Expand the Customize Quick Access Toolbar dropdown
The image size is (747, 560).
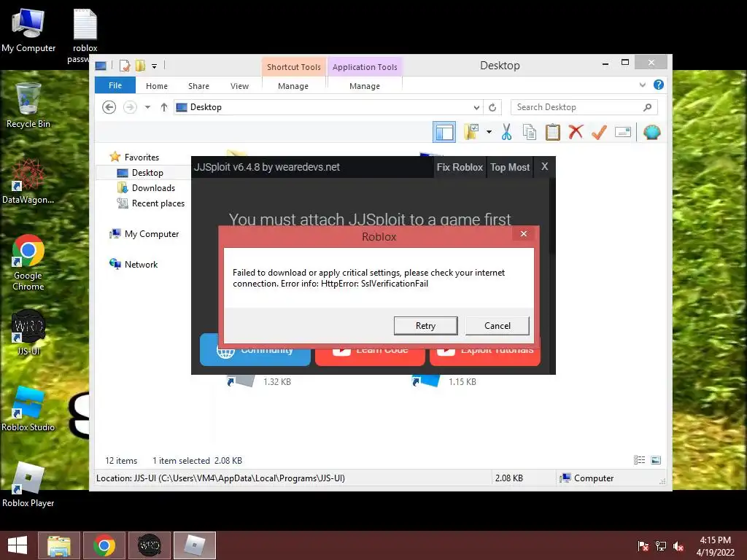coord(155,66)
